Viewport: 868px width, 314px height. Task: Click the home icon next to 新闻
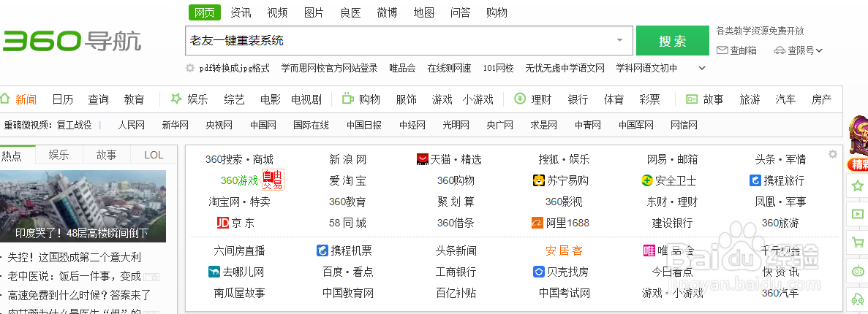(5, 99)
